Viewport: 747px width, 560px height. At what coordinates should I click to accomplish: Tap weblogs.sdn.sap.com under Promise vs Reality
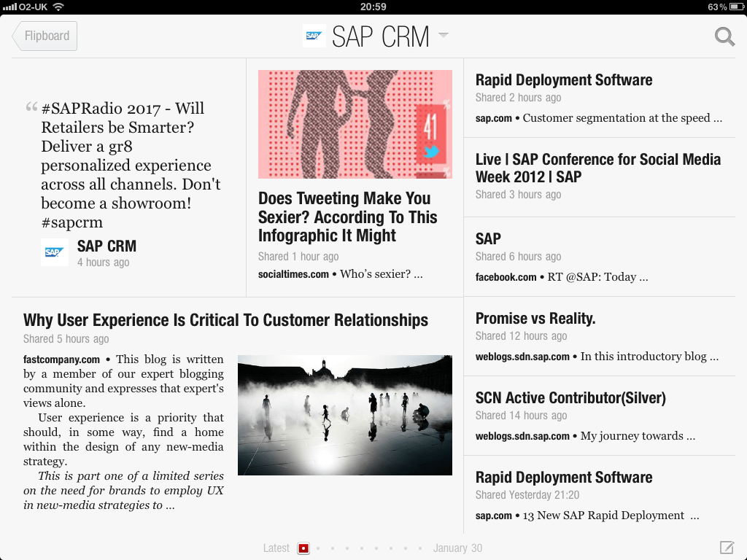(522, 357)
